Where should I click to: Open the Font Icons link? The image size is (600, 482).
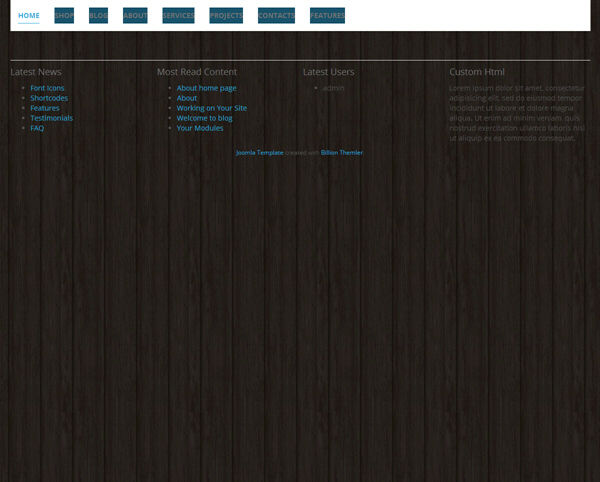tap(47, 88)
